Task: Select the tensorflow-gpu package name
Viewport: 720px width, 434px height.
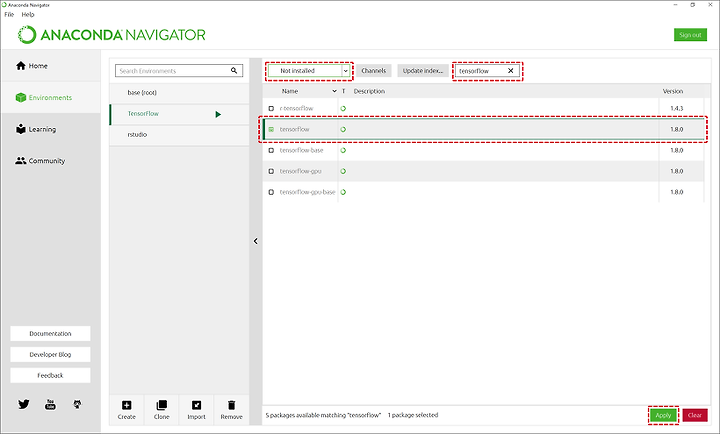Action: [x=300, y=171]
